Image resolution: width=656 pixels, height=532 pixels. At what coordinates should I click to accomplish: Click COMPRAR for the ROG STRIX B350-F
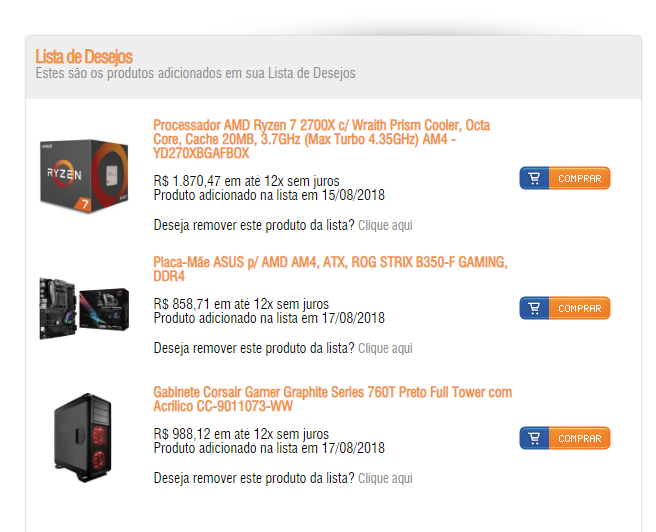(579, 308)
